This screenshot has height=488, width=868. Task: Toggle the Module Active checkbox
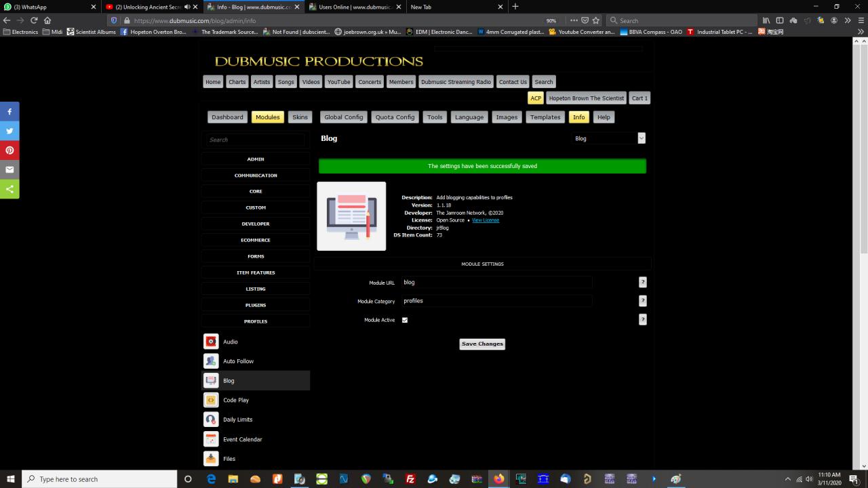click(405, 320)
